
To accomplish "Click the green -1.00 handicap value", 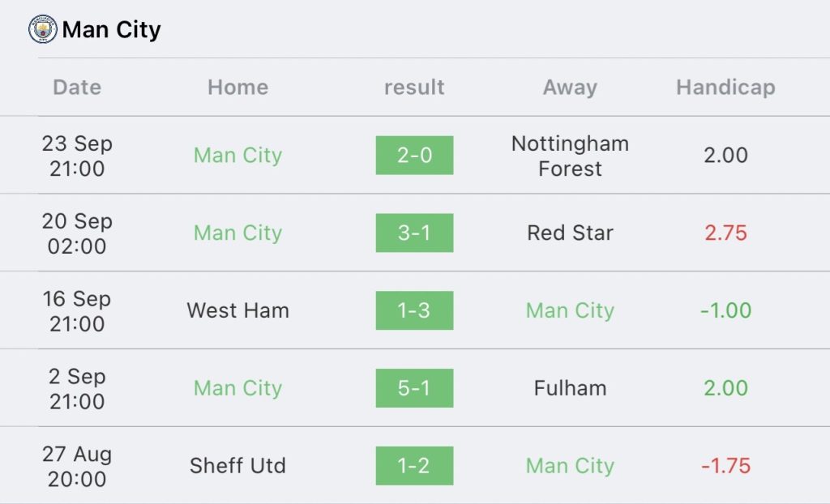I will coord(725,310).
